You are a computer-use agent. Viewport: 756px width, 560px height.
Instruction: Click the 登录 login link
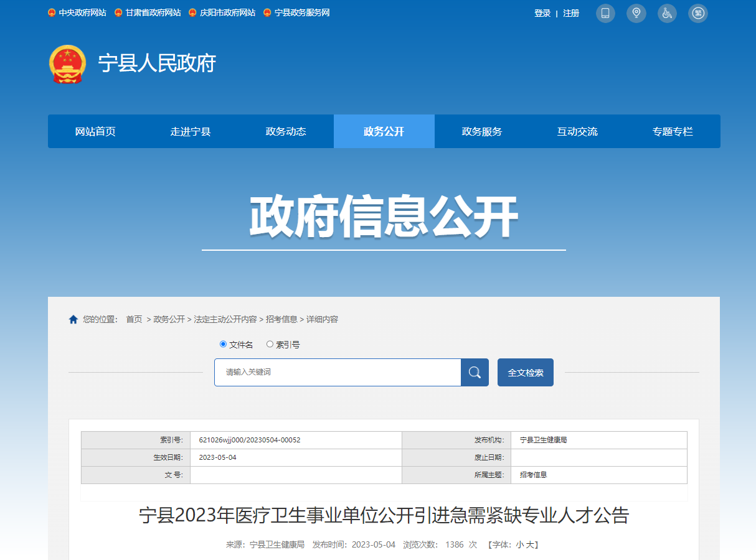tap(542, 13)
